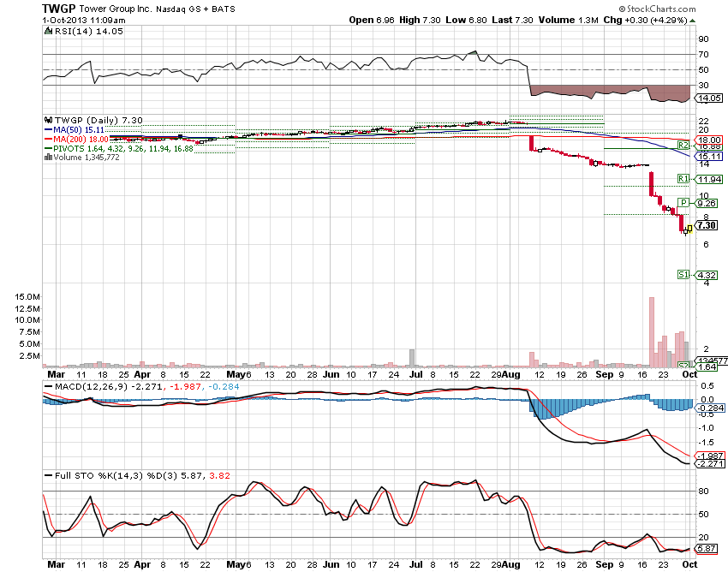Click the Volume 1.3M quote value
The height and width of the screenshot is (572, 728).
(569, 20)
